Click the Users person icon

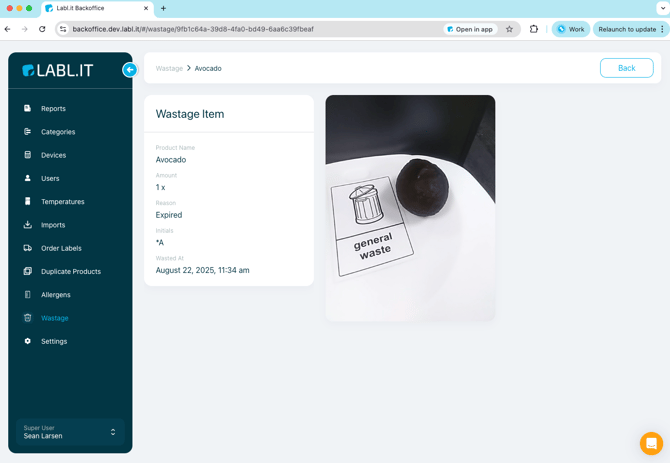tap(28, 178)
